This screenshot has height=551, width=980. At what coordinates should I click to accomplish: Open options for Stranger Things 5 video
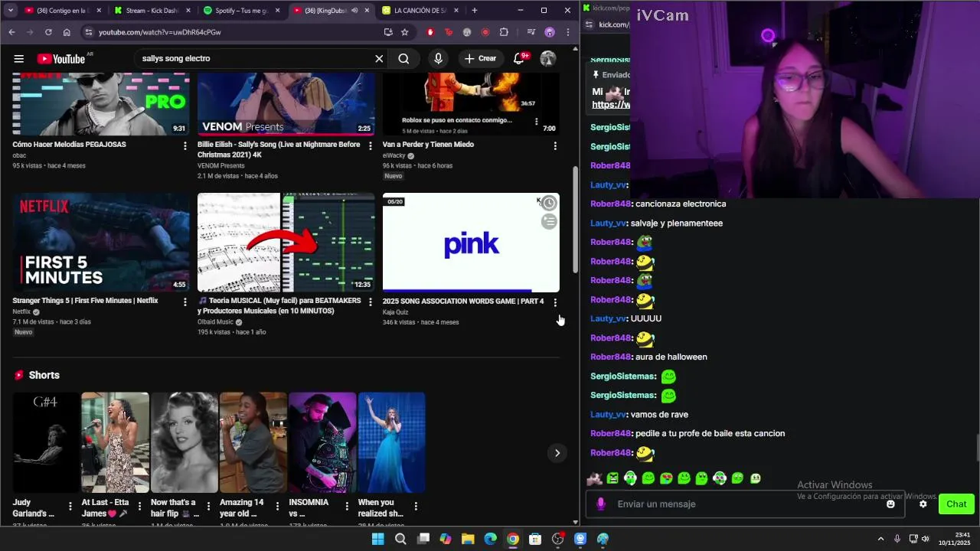pyautogui.click(x=185, y=302)
